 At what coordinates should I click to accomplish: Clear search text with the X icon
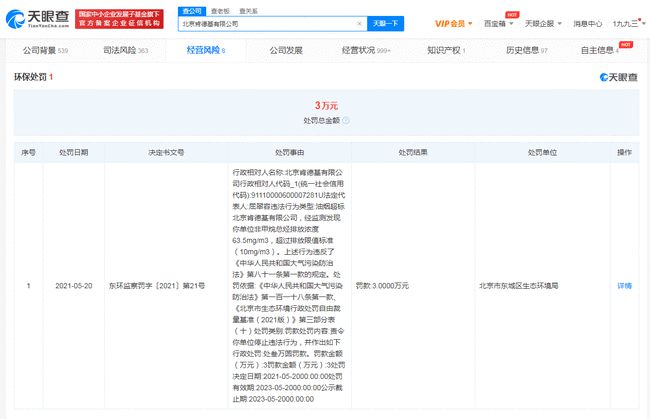tap(359, 22)
